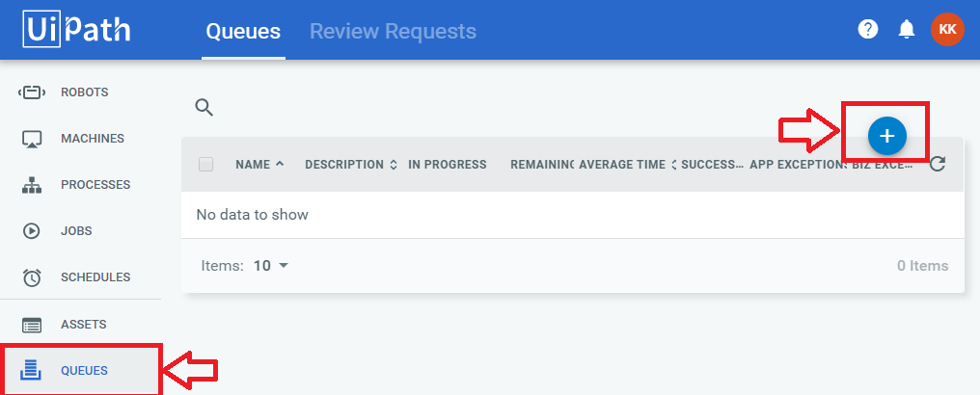Click the Successful column header
Image resolution: width=980 pixels, height=395 pixels.
click(x=713, y=165)
